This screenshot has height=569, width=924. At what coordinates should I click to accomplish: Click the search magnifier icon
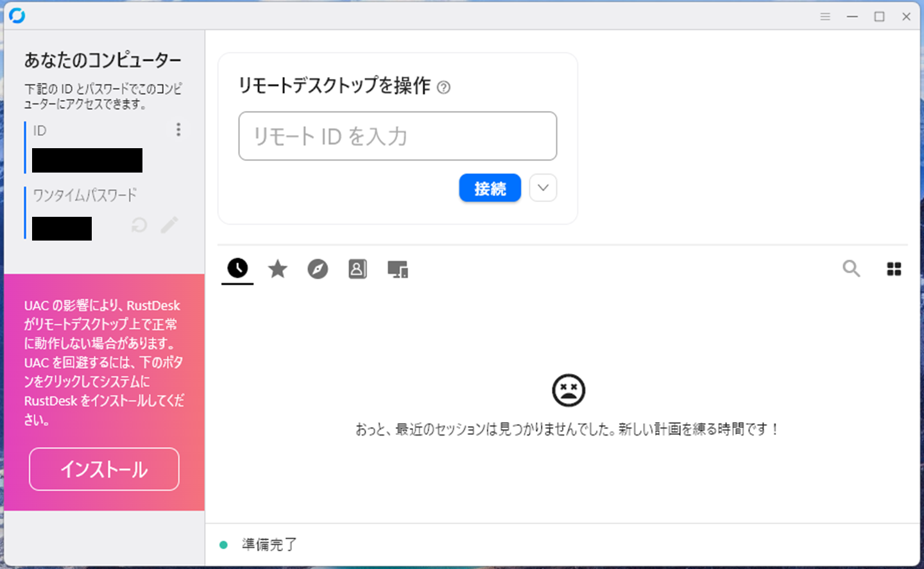[x=851, y=269]
